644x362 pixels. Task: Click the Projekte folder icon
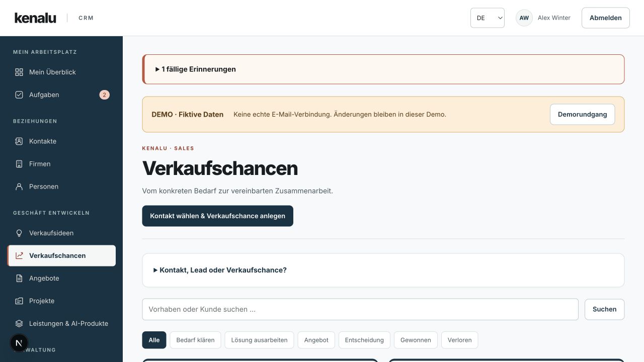pyautogui.click(x=19, y=301)
